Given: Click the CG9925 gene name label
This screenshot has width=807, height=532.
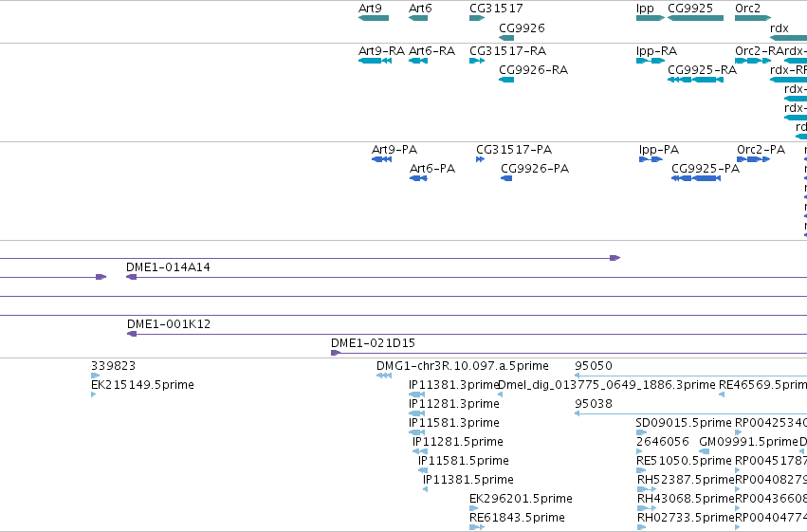Looking at the screenshot, I should (690, 9).
